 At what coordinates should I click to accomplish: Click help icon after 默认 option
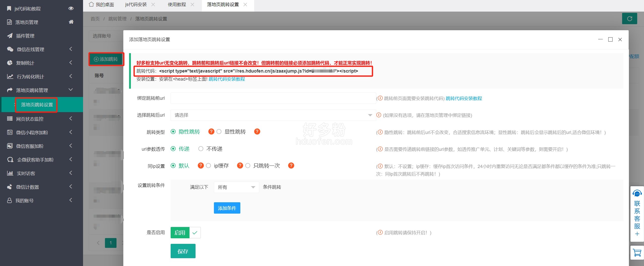(x=201, y=165)
